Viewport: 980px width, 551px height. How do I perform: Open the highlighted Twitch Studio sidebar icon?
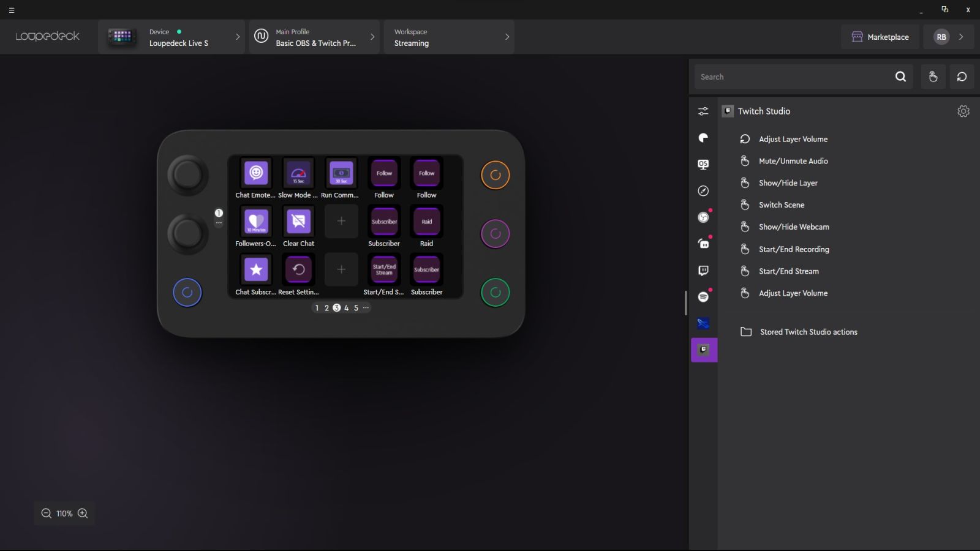pos(704,350)
